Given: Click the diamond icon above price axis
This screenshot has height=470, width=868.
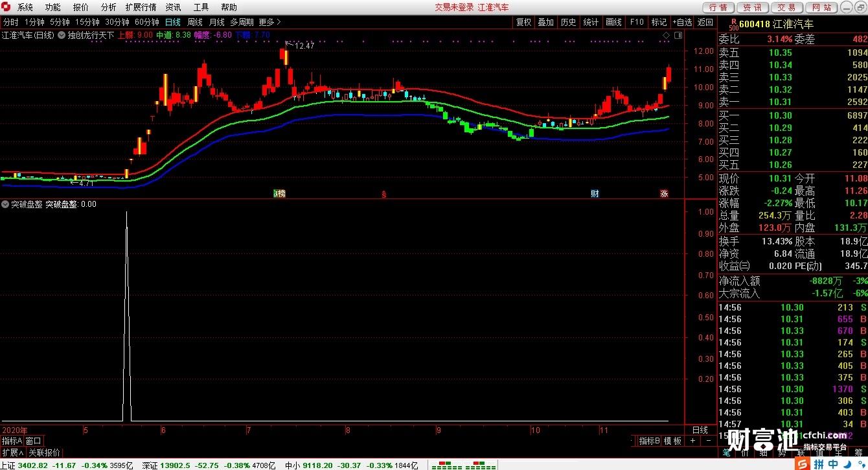Looking at the screenshot, I should click(667, 34).
